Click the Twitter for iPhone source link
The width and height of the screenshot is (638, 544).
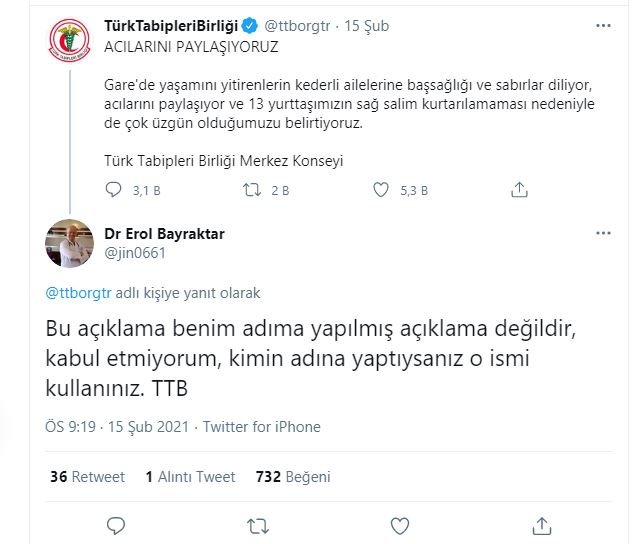pos(262,426)
